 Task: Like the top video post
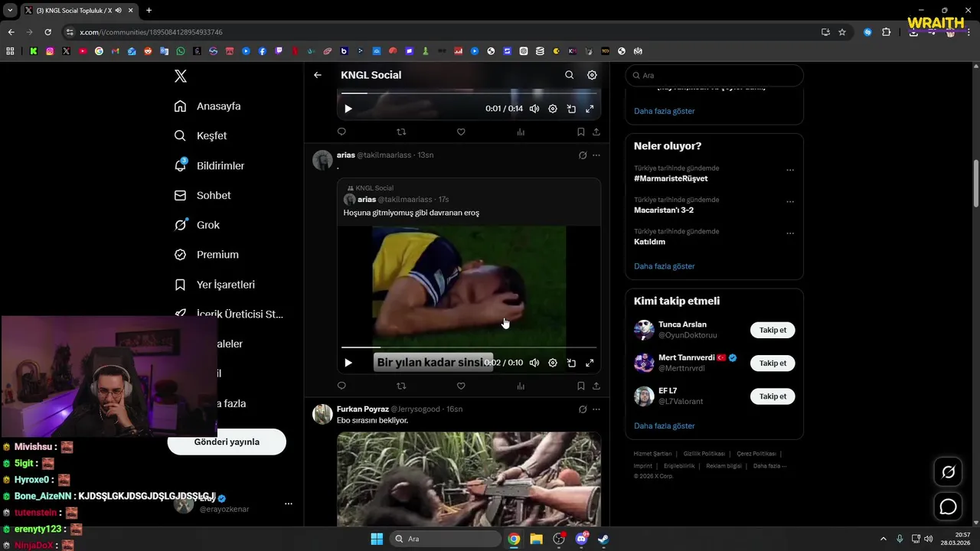point(461,132)
